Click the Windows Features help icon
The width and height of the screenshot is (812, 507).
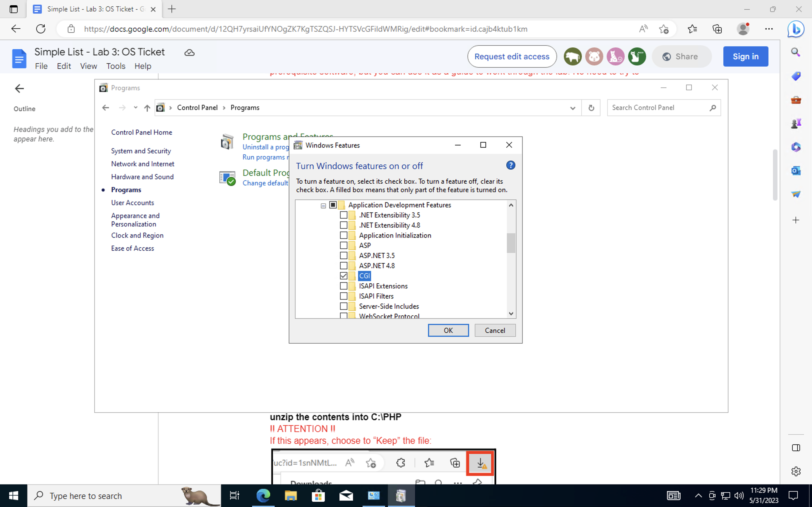(x=510, y=165)
